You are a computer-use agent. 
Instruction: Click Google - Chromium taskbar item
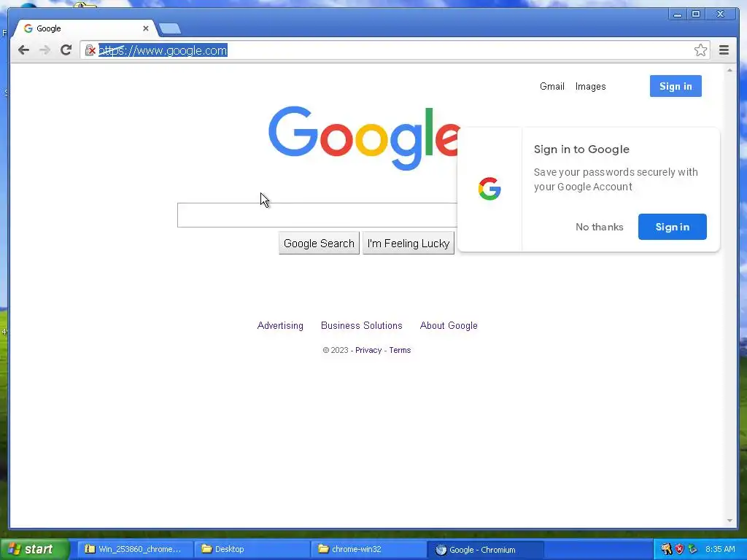pyautogui.click(x=485, y=549)
